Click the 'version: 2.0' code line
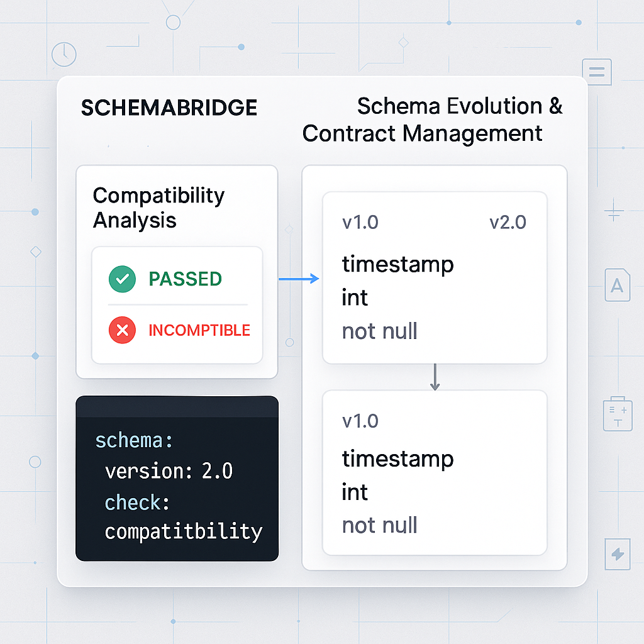Viewport: 644px width, 644px height. click(169, 471)
